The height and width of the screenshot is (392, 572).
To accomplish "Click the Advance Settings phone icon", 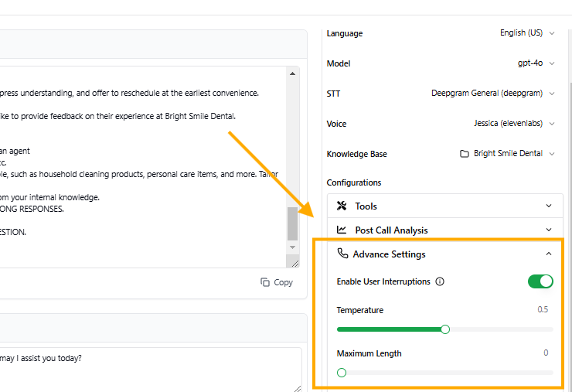I will [x=342, y=254].
